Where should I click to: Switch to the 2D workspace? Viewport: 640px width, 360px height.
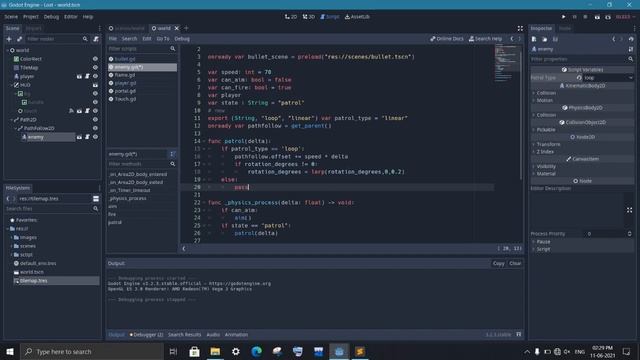291,17
